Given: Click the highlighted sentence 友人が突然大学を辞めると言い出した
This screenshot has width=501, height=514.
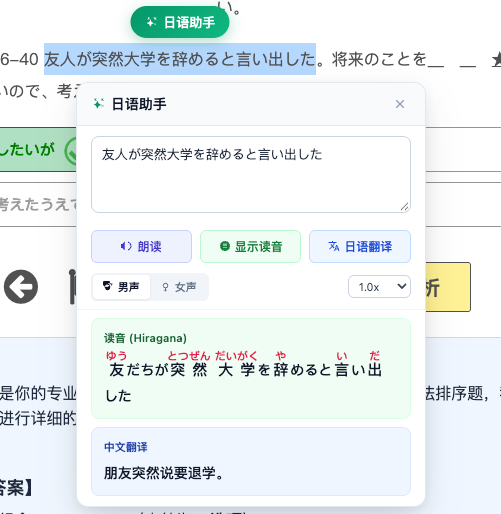Looking at the screenshot, I should point(180,59).
